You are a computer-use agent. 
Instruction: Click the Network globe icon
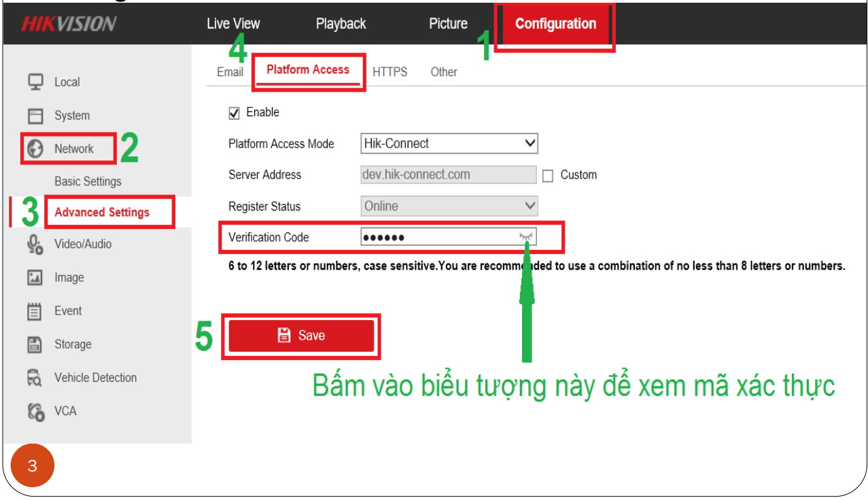tap(35, 149)
